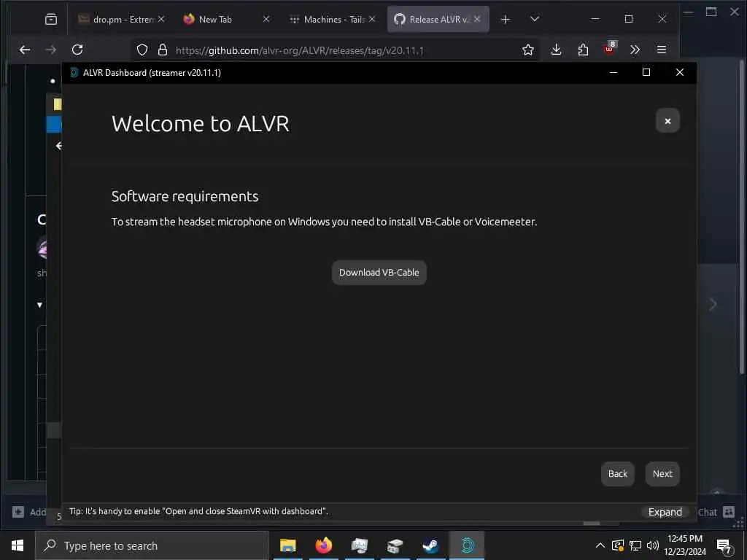View site security padlock info
Screen dimensions: 747x560
point(163,50)
